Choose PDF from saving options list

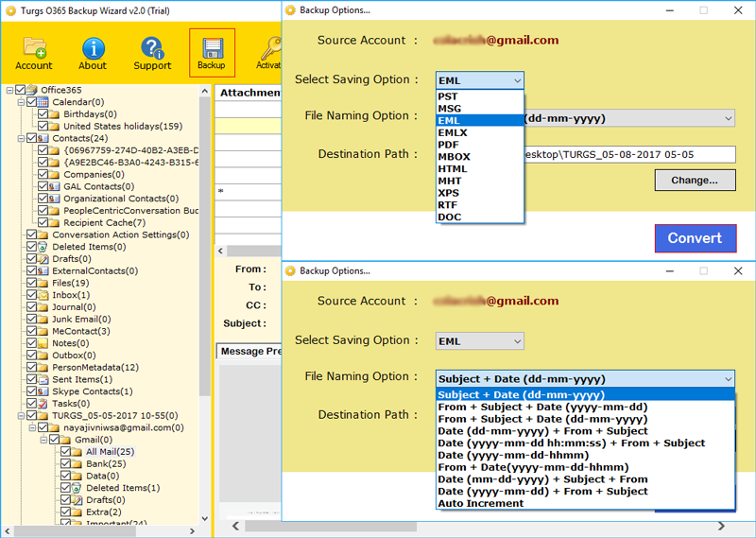pyautogui.click(x=480, y=145)
